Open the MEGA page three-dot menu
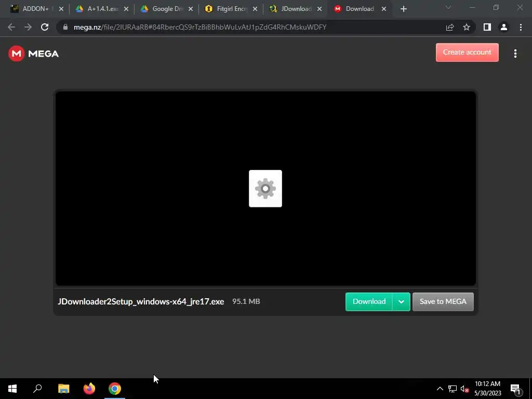532x399 pixels. tap(515, 54)
